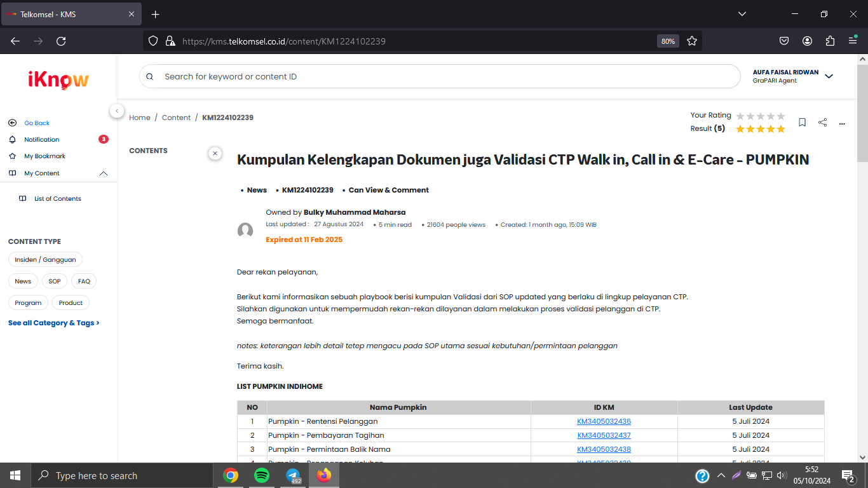Rate content with first Your Rating star
This screenshot has height=488, width=868.
741,116
